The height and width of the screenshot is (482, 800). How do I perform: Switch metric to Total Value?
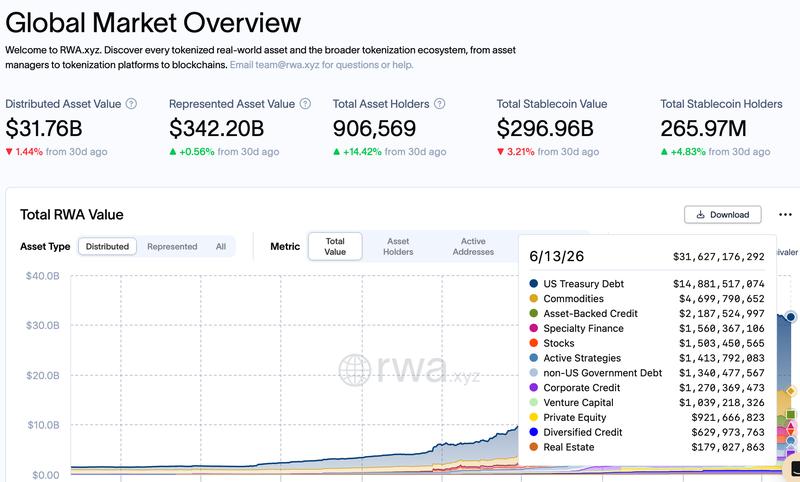tap(335, 246)
